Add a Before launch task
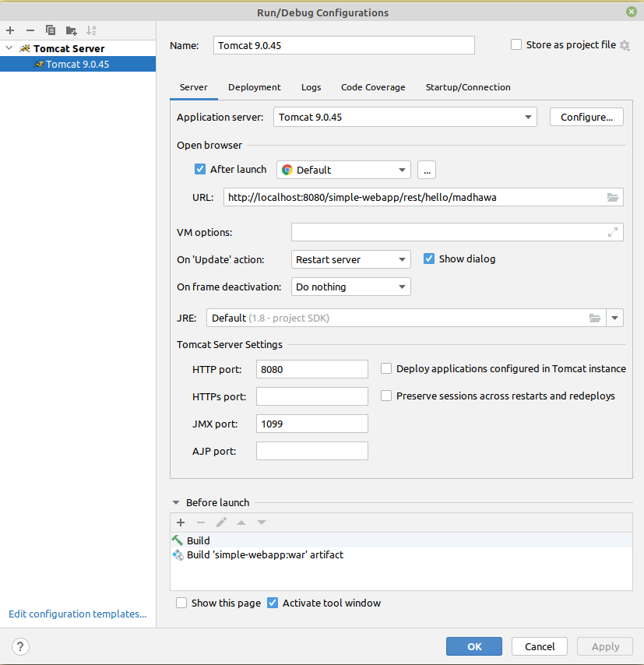644x665 pixels. coord(181,522)
